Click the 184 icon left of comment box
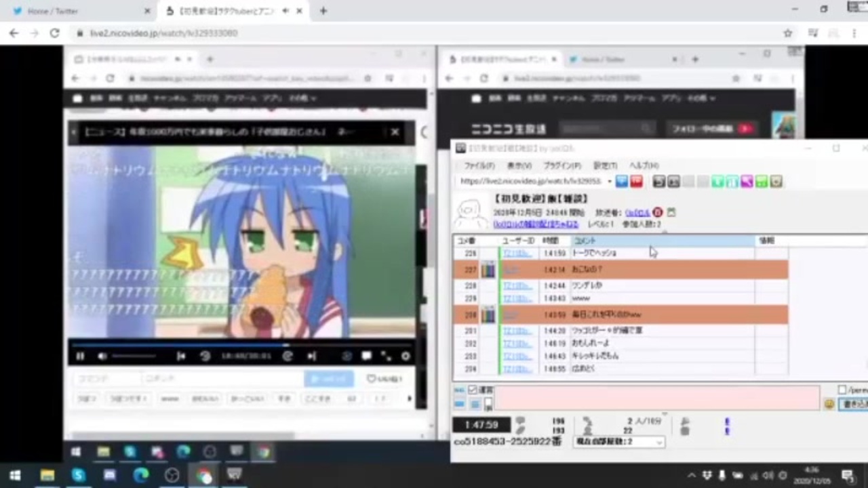 point(459,390)
